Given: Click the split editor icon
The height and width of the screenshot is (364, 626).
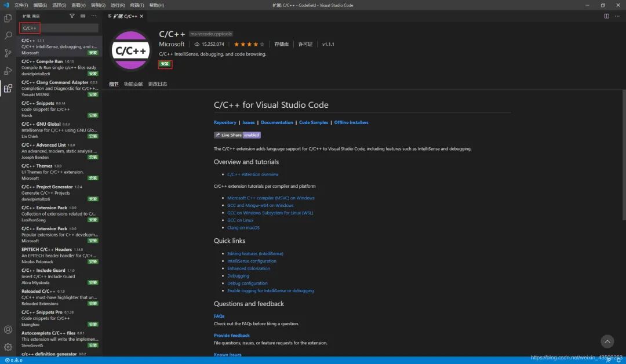Looking at the screenshot, I should click(606, 16).
